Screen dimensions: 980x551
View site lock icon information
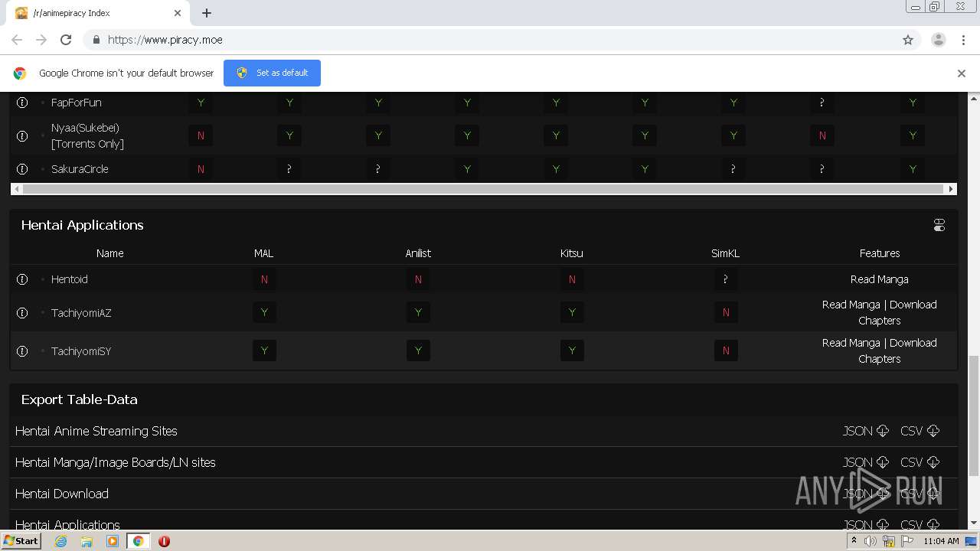(96, 40)
